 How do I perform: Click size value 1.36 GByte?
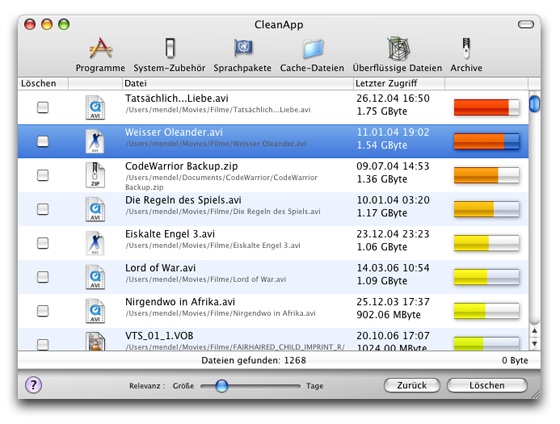pyautogui.click(x=382, y=179)
